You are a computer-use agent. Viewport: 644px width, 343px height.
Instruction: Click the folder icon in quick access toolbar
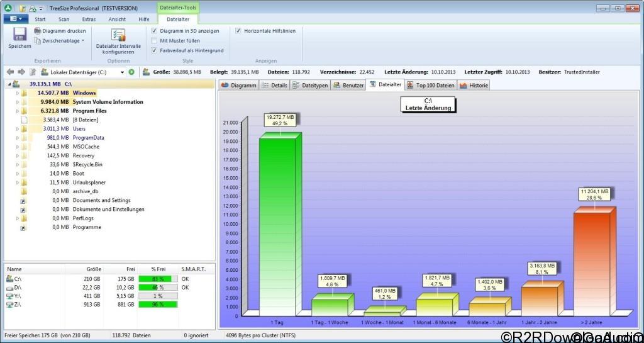[23, 8]
